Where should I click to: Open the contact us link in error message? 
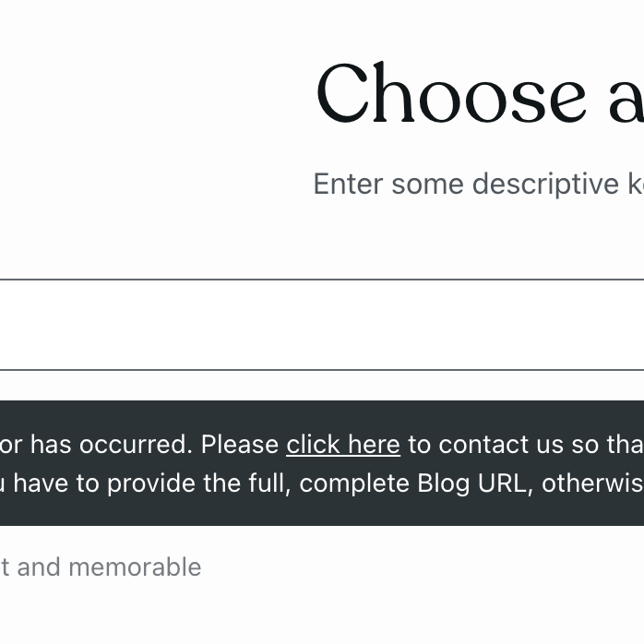point(342,445)
